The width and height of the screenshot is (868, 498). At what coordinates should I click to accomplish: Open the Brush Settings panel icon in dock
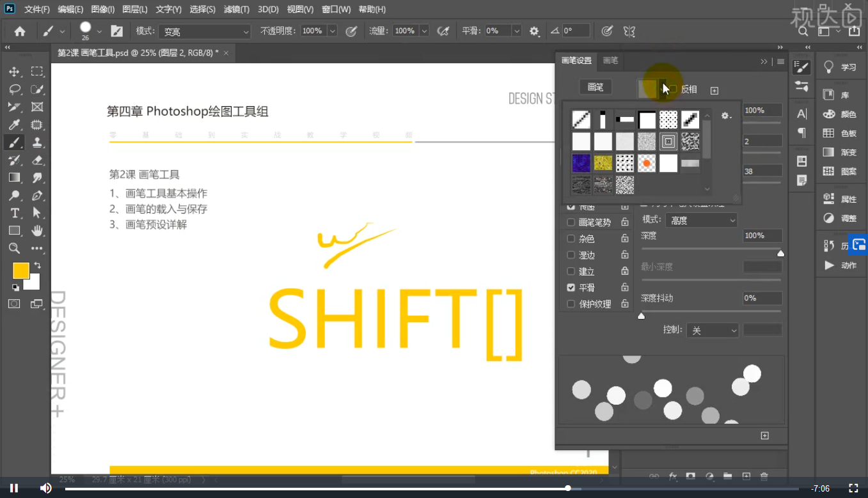click(x=801, y=67)
